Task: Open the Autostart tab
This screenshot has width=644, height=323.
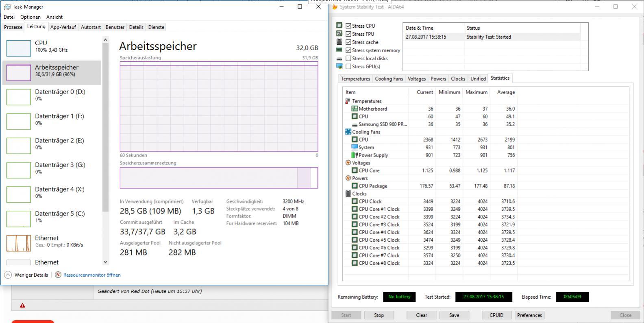Action: tap(91, 27)
